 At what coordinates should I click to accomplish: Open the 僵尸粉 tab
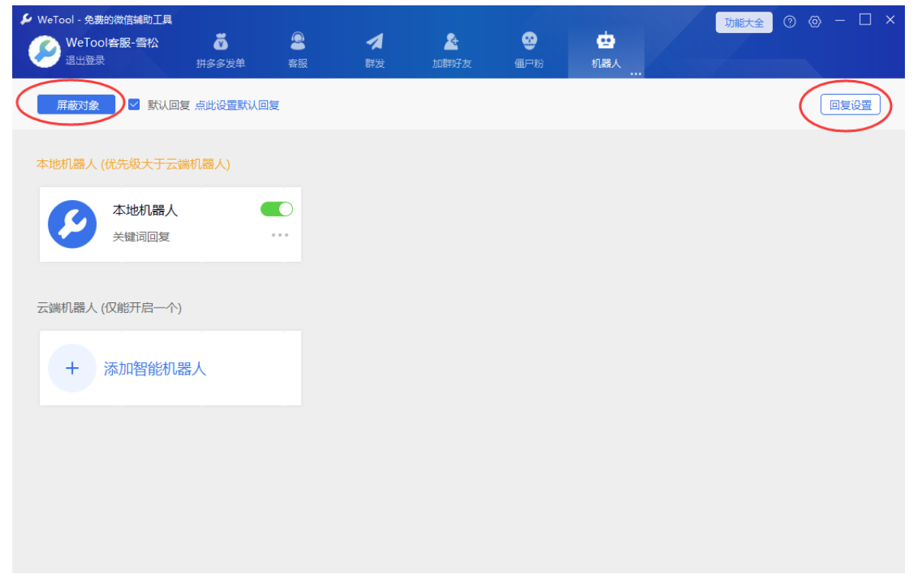coord(529,50)
